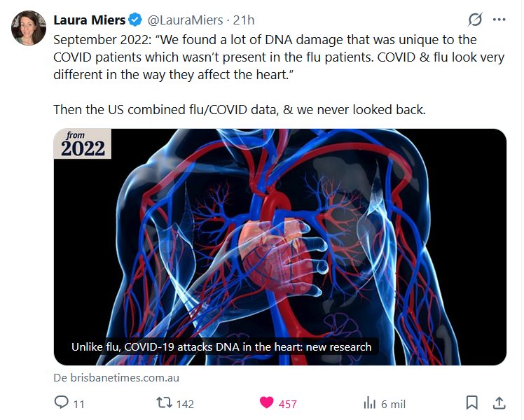
Task: Click the repost arrows icon
Action: click(x=163, y=402)
